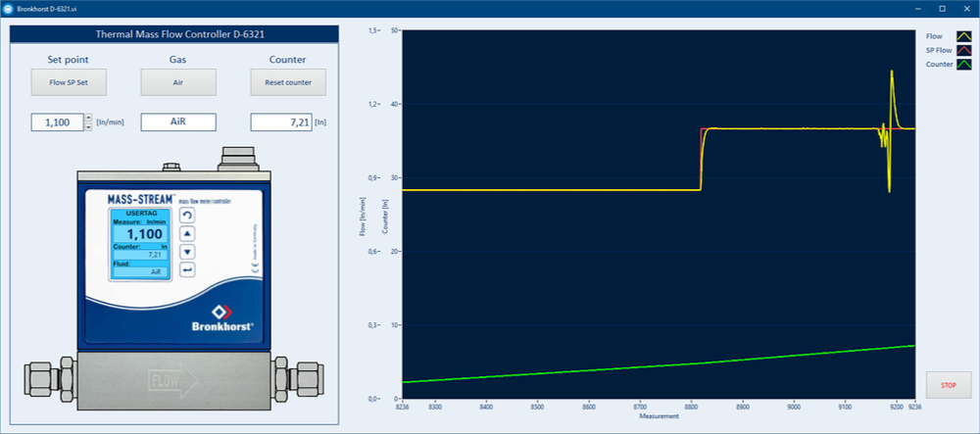Click the gas name field showing AiR
Image resolution: width=980 pixels, height=434 pixels.
(177, 122)
